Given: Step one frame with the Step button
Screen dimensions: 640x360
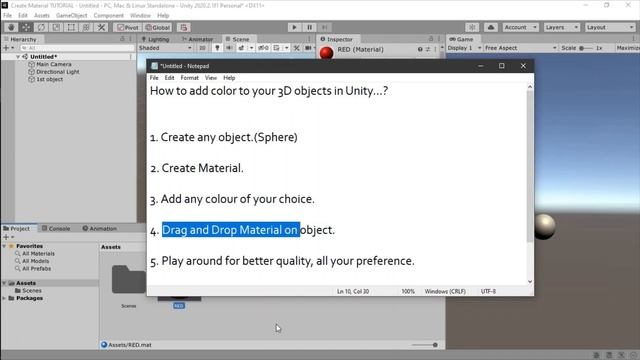Looking at the screenshot, I should click(x=324, y=27).
